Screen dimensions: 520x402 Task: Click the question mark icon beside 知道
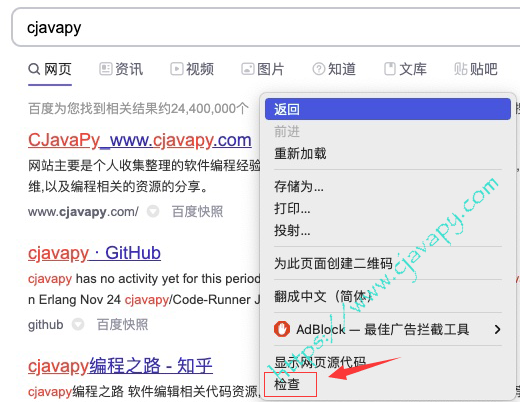pyautogui.click(x=319, y=69)
